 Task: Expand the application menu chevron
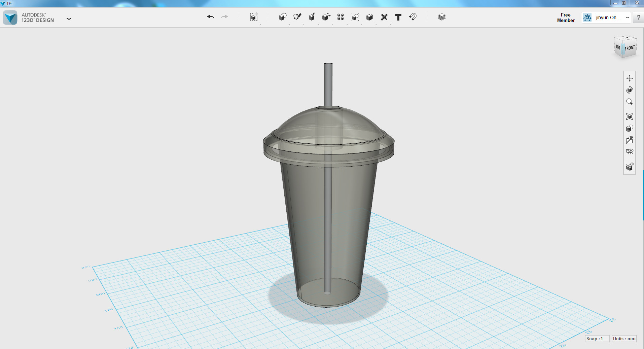tap(69, 19)
